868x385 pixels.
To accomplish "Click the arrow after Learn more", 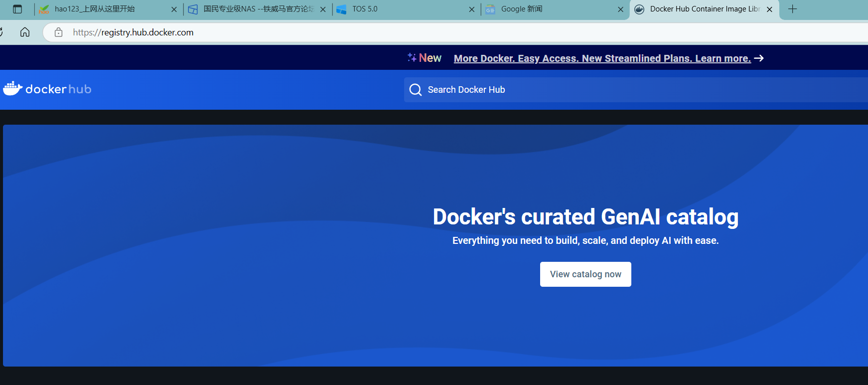I will [x=759, y=58].
